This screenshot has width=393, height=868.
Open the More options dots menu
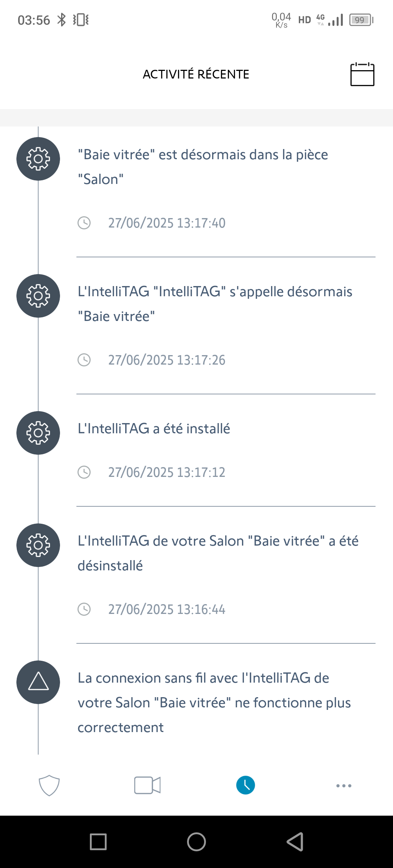(x=344, y=785)
